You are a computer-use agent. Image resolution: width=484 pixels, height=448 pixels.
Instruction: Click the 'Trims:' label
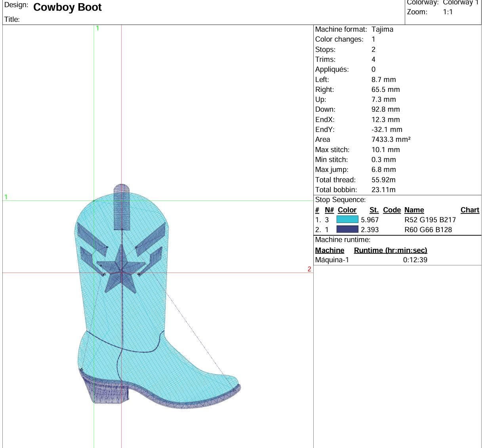[325, 59]
